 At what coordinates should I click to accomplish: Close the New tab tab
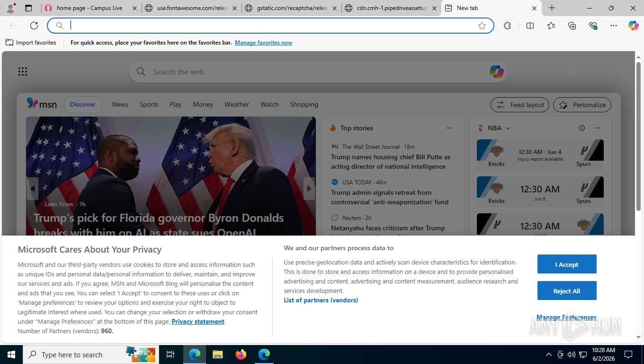pos(534,8)
